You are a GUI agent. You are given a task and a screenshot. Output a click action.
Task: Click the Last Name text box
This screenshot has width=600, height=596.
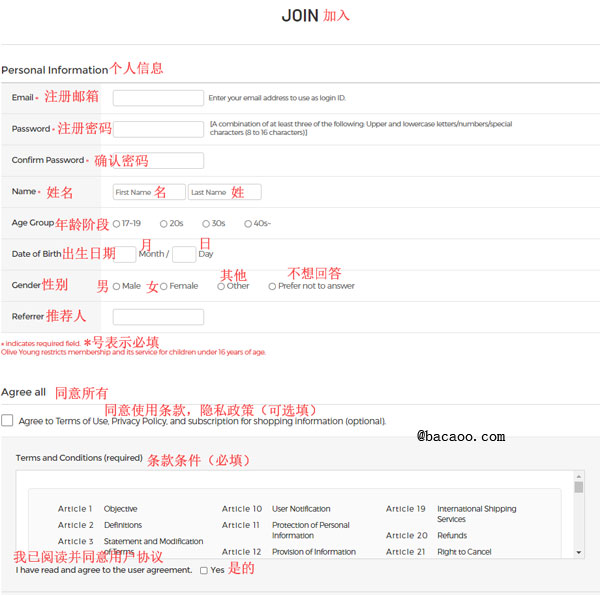[224, 192]
